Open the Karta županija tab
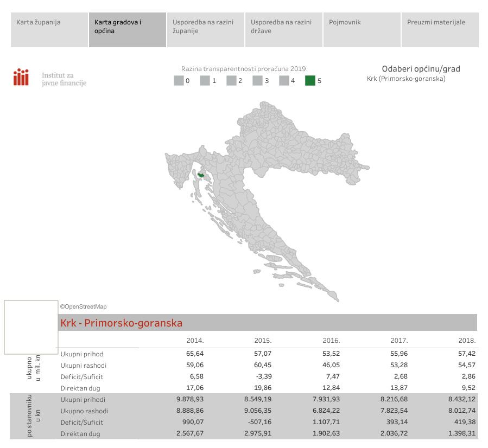Screen dimensions: 488x448 (x=49, y=30)
